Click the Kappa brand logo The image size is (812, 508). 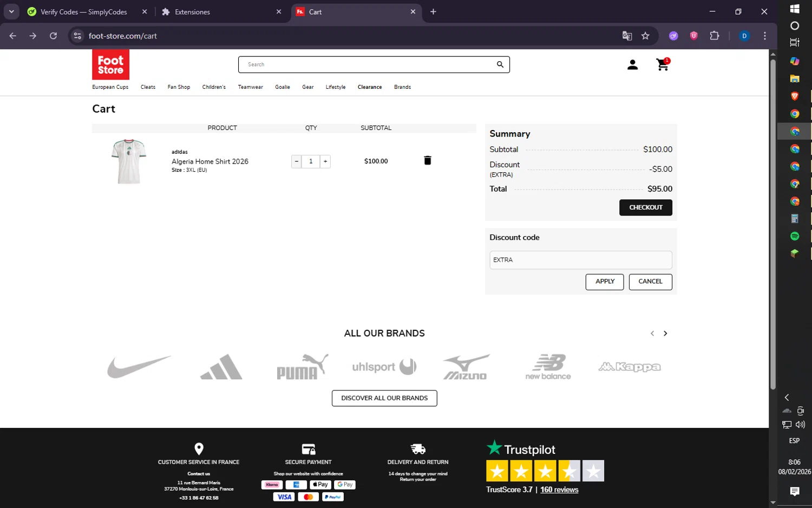(630, 367)
